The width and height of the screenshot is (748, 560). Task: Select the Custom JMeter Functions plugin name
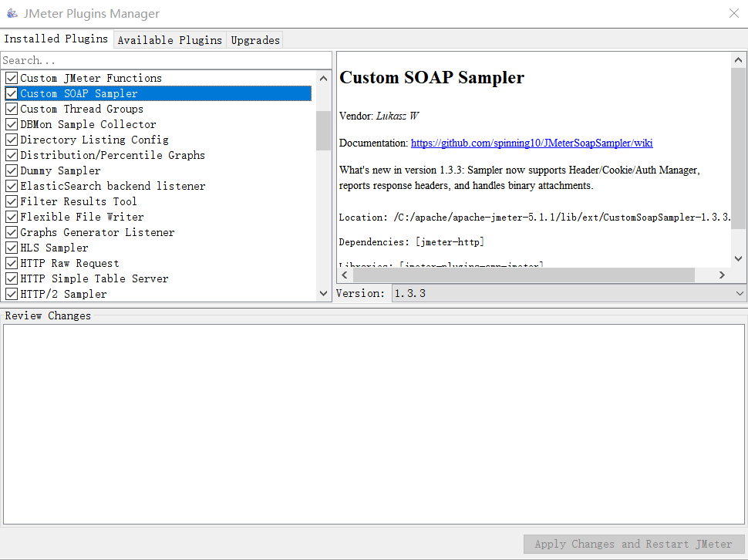[x=91, y=78]
